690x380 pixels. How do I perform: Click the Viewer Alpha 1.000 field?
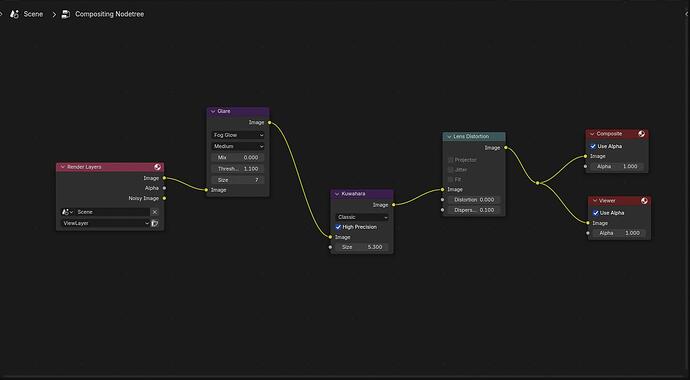(620, 233)
